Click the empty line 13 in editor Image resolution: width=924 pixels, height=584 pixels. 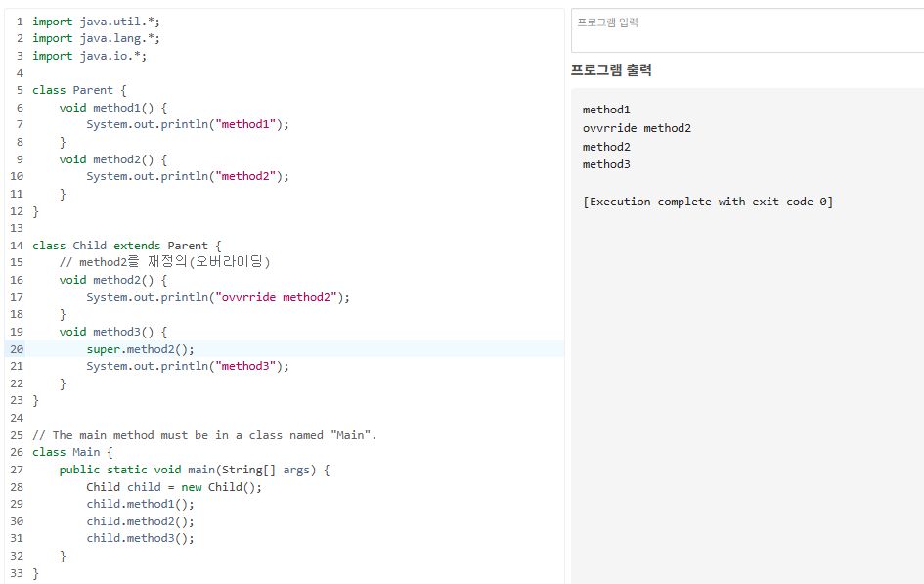tap(294, 228)
